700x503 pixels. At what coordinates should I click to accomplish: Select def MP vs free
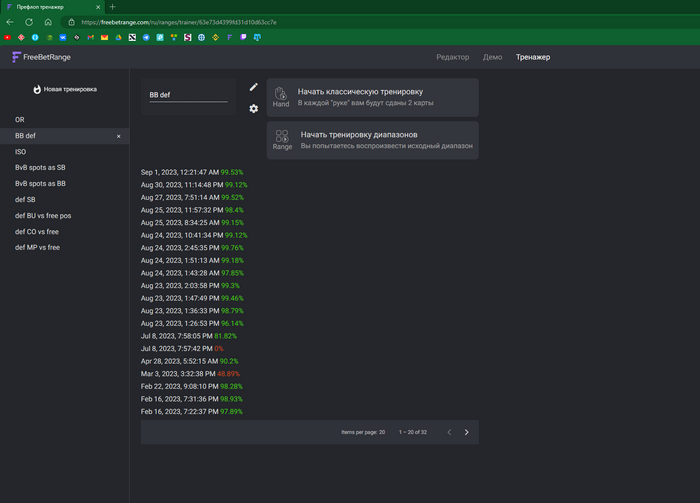[x=65, y=247]
